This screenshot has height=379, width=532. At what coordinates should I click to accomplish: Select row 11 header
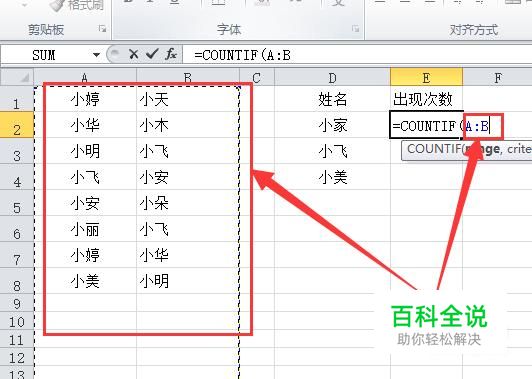pyautogui.click(x=17, y=339)
